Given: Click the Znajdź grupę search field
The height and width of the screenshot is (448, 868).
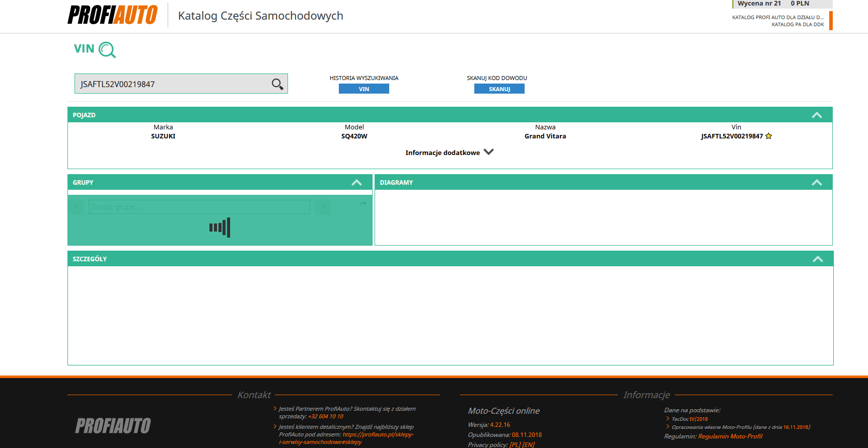Looking at the screenshot, I should (199, 207).
